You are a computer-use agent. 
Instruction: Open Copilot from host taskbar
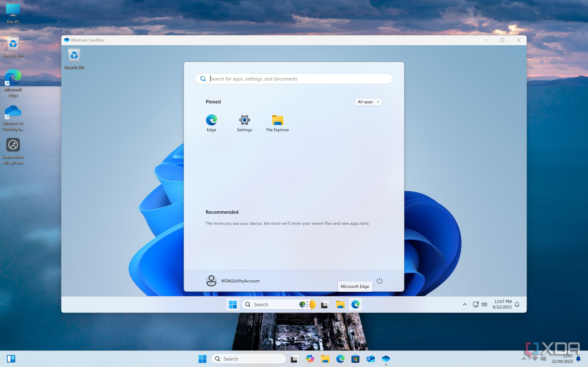click(x=310, y=359)
